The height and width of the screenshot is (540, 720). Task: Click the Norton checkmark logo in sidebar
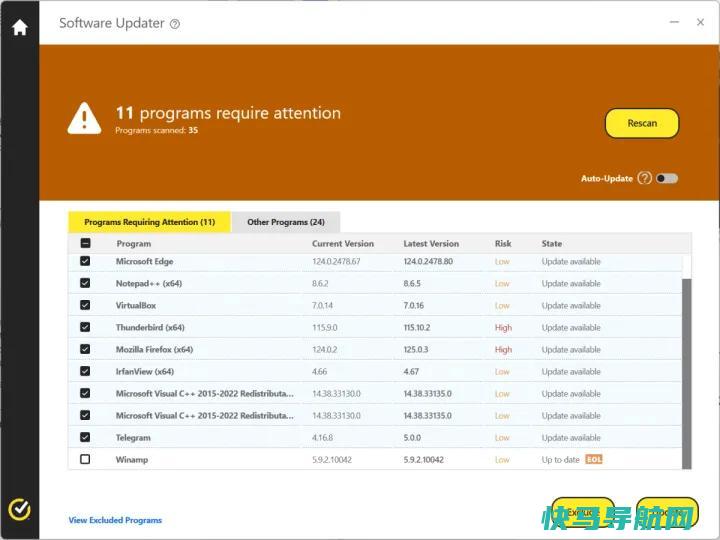tap(19, 509)
